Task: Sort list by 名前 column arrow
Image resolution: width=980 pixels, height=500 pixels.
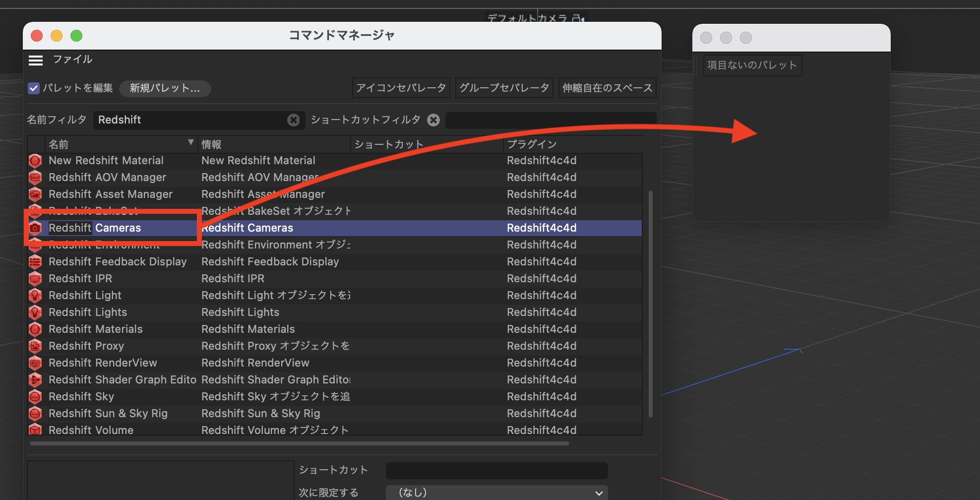Action: coord(190,143)
